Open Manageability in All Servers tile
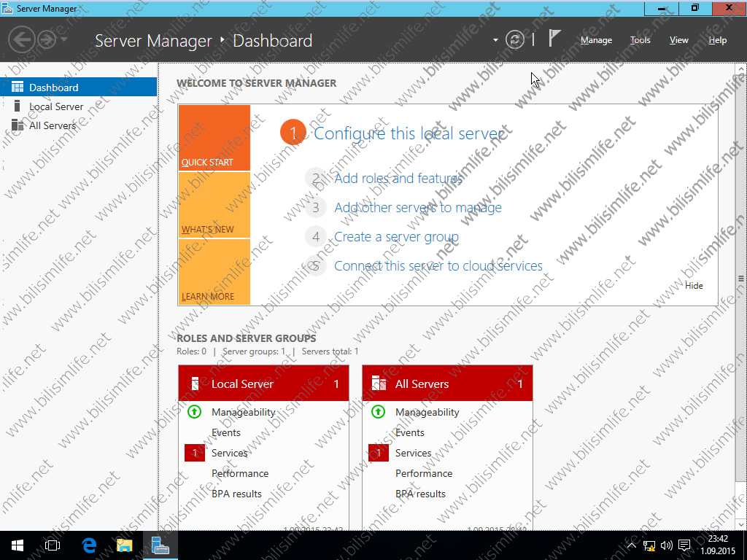 click(x=427, y=412)
